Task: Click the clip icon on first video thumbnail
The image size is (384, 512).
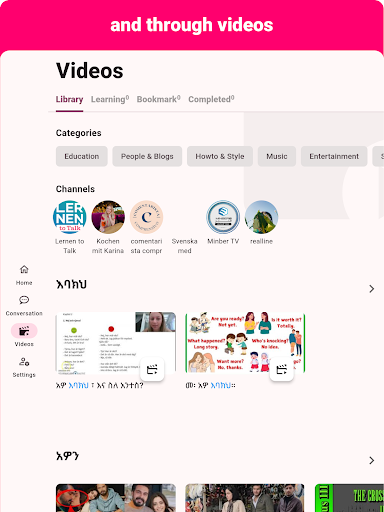Action: click(x=152, y=369)
